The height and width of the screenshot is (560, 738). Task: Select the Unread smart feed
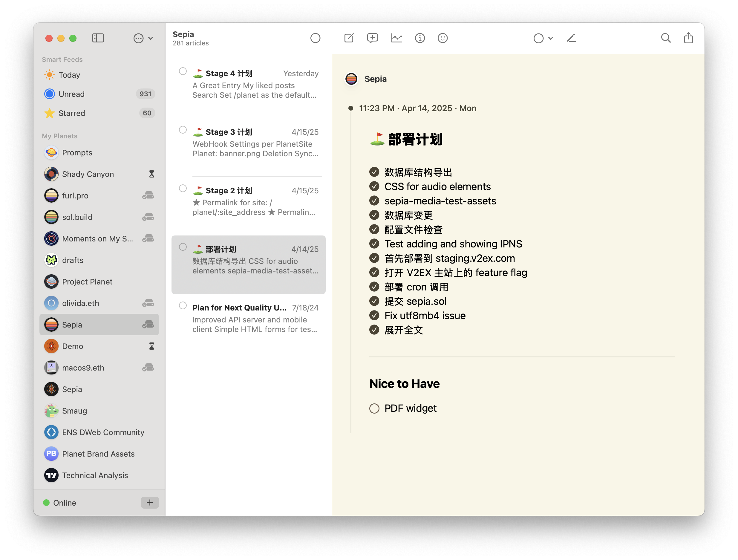pyautogui.click(x=72, y=94)
